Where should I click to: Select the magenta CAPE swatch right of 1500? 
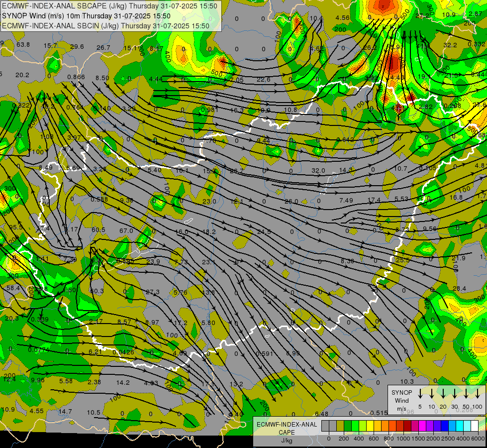(x=422, y=426)
